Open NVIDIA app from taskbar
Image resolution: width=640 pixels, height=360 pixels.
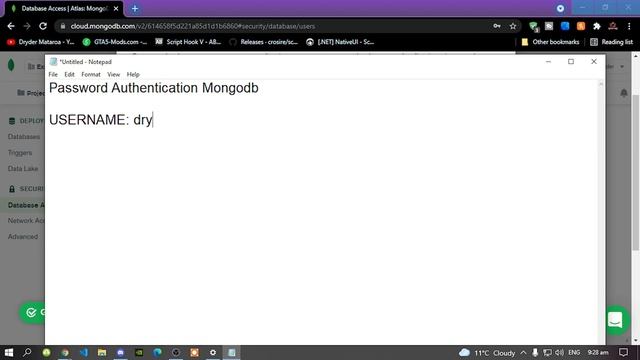[x=139, y=353]
